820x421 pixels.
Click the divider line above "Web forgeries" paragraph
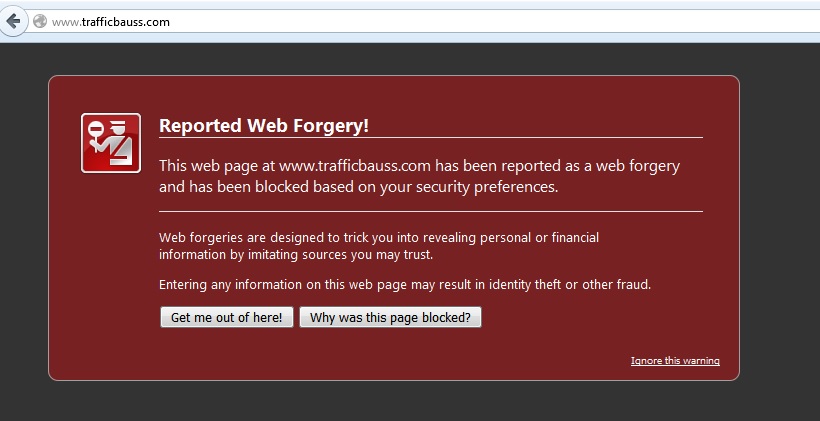(x=431, y=211)
